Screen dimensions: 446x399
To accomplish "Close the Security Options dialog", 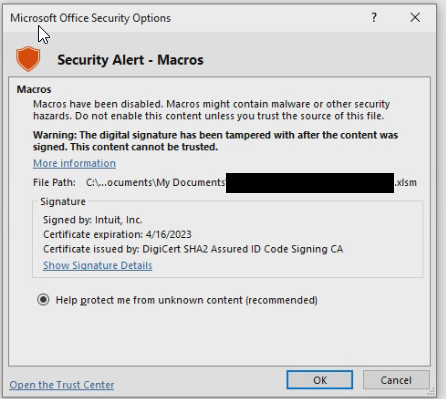I will coord(415,17).
